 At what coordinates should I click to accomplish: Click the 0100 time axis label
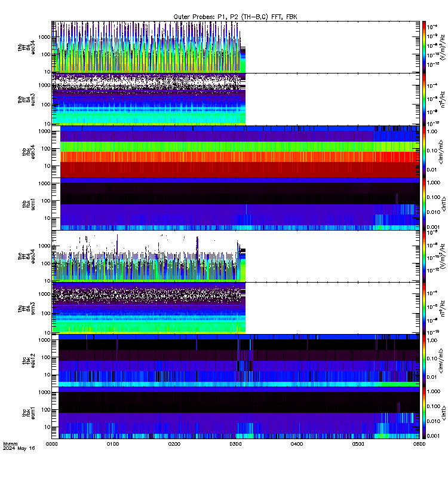point(113,444)
